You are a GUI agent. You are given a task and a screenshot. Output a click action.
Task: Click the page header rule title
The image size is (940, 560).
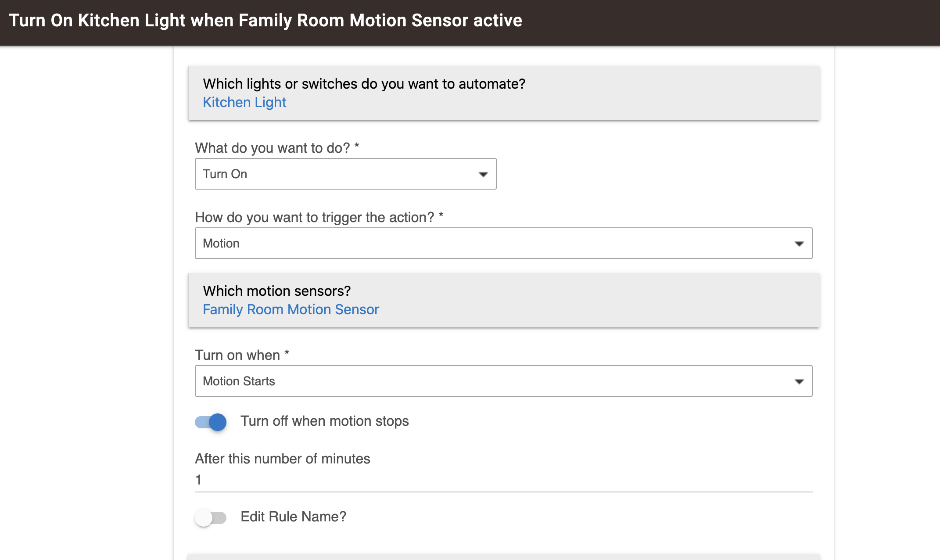265,21
